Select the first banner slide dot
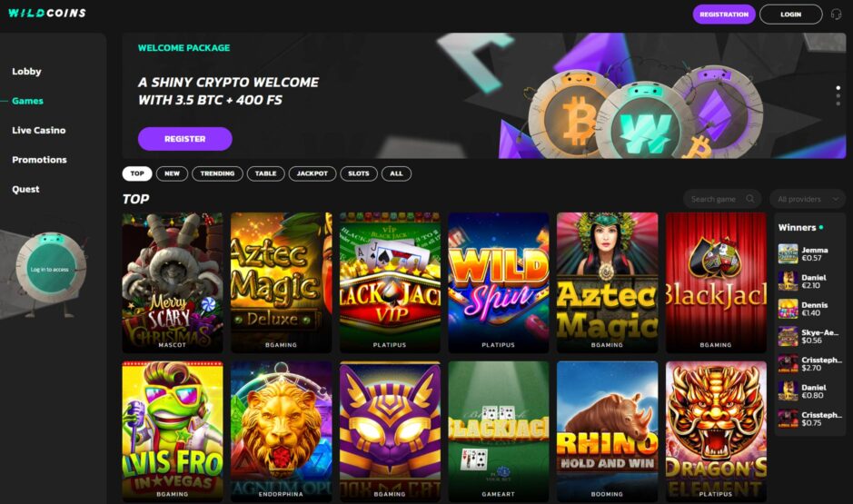This screenshot has height=504, width=853. (x=838, y=87)
